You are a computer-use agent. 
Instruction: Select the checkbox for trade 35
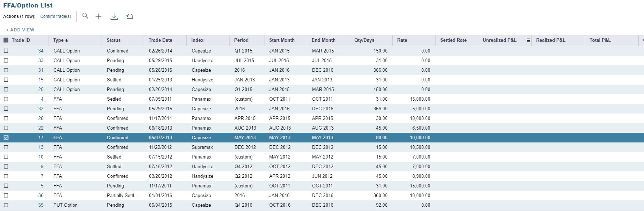point(6,205)
